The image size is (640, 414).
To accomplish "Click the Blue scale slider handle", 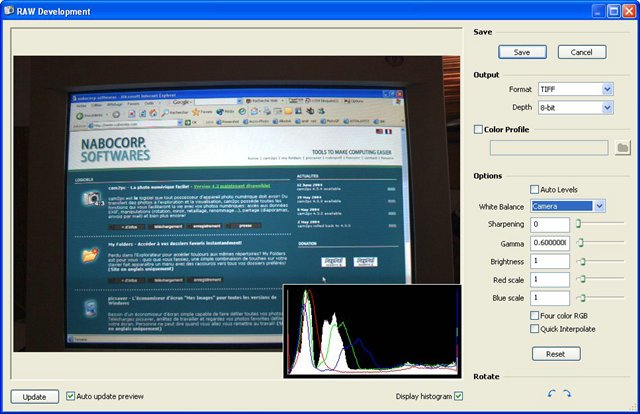I will tap(583, 298).
